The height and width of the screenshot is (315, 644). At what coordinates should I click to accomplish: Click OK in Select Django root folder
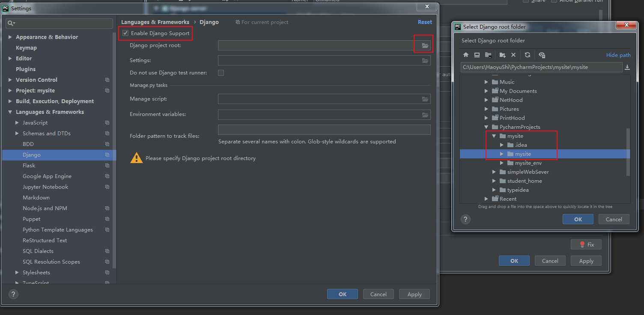(578, 219)
